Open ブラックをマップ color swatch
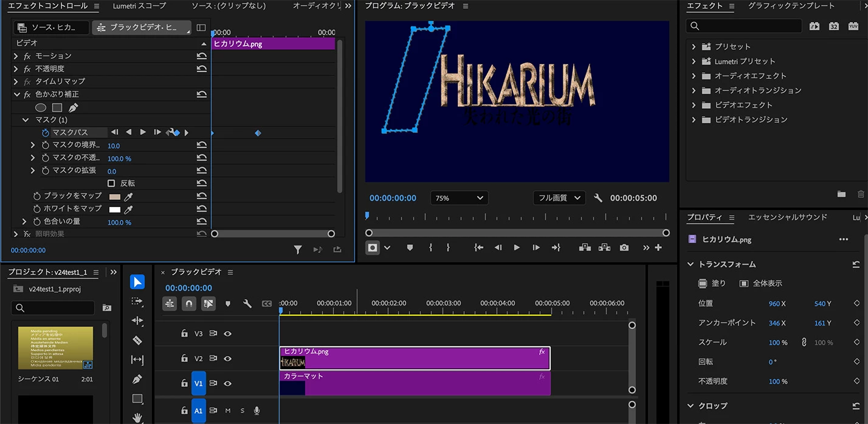Image resolution: width=868 pixels, height=424 pixels. point(114,197)
